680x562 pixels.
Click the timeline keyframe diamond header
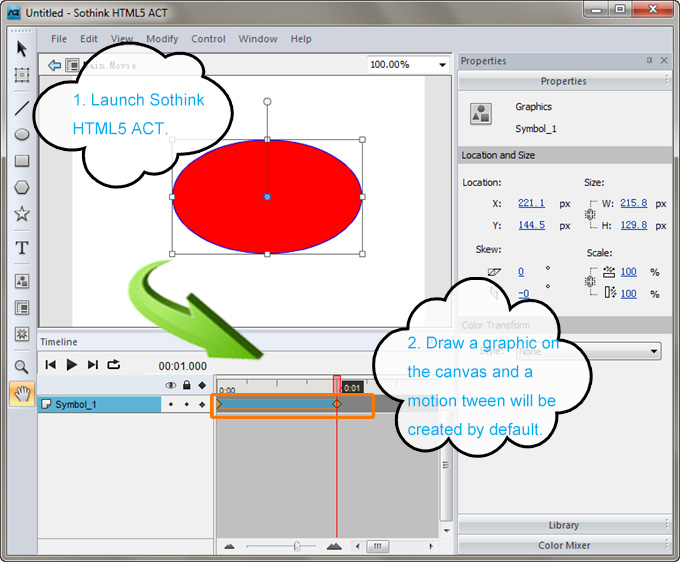click(x=202, y=385)
